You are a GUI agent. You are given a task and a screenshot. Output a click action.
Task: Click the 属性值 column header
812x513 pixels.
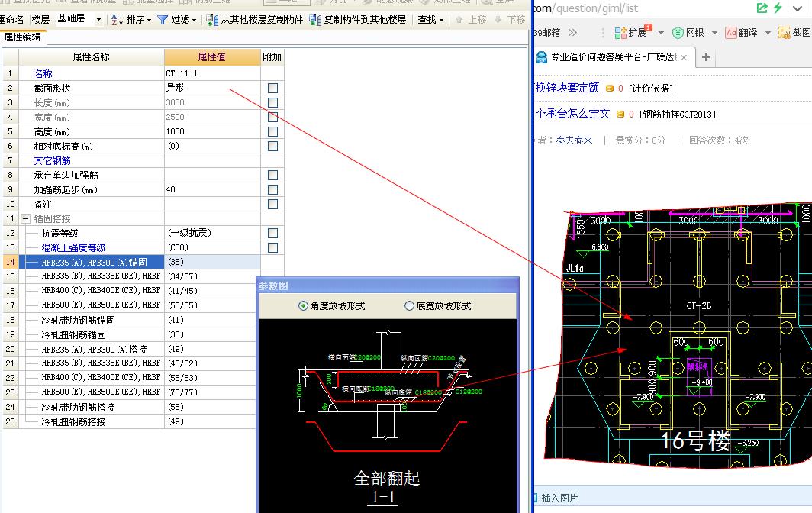pos(212,57)
